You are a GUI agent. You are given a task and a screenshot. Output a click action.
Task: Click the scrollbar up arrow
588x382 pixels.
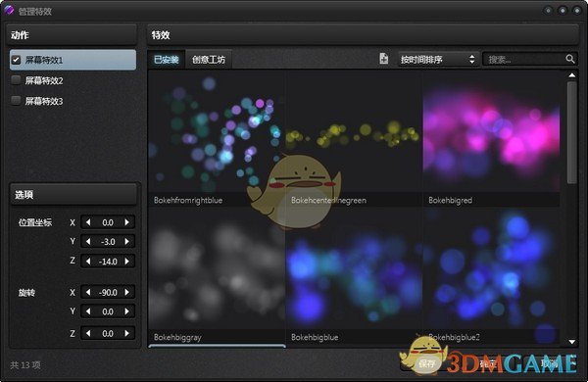572,75
